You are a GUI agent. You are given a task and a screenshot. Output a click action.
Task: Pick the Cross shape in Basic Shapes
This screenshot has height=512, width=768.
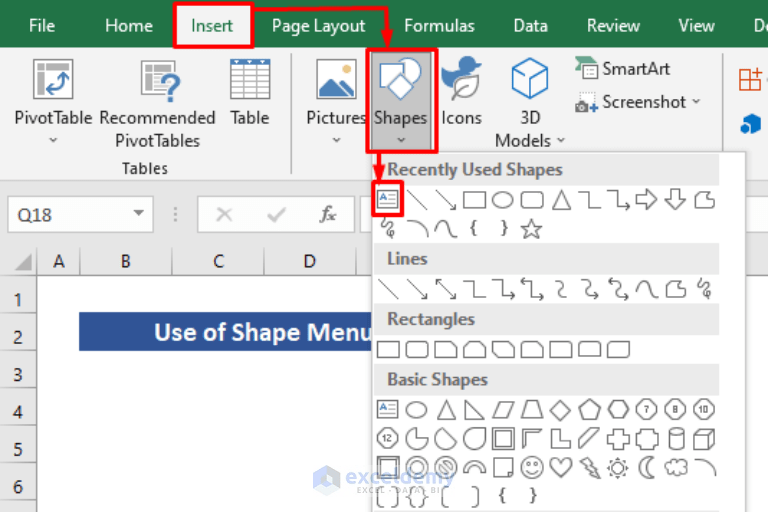coord(618,439)
